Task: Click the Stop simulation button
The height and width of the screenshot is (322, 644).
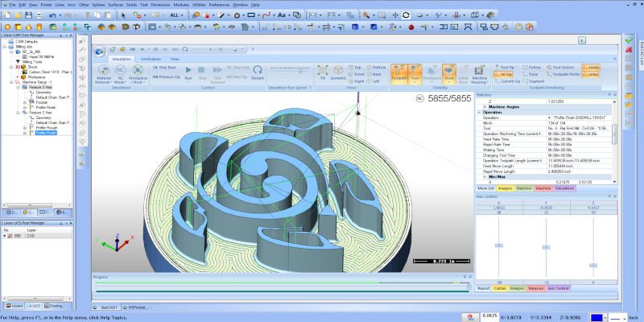Action: pos(202,72)
